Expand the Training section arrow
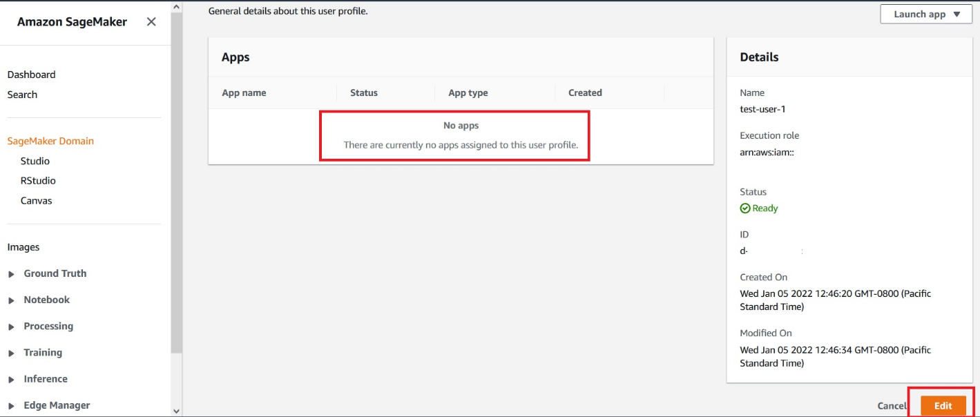The image size is (980, 417). click(11, 353)
